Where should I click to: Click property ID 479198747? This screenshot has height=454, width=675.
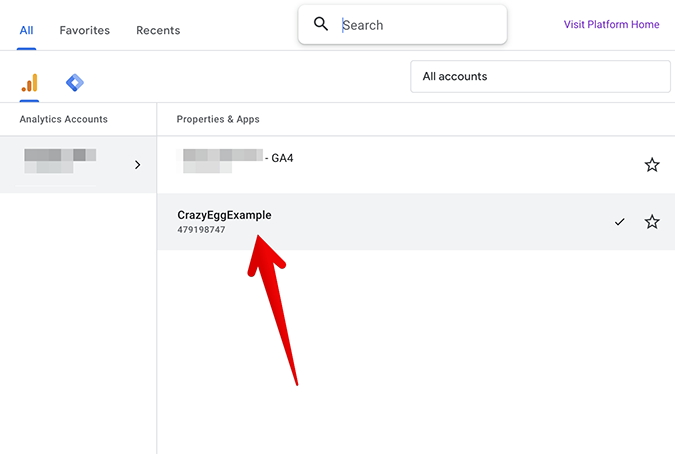click(x=201, y=230)
